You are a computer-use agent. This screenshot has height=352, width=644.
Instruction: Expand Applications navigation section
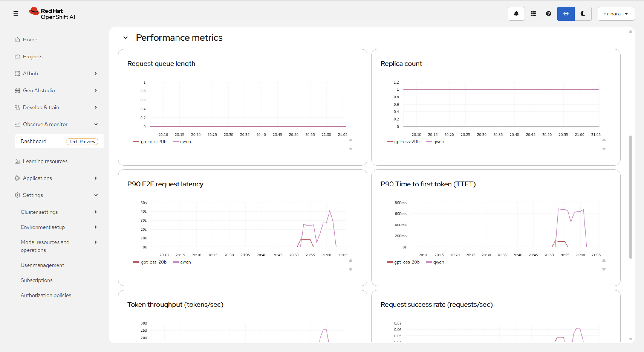tap(56, 178)
